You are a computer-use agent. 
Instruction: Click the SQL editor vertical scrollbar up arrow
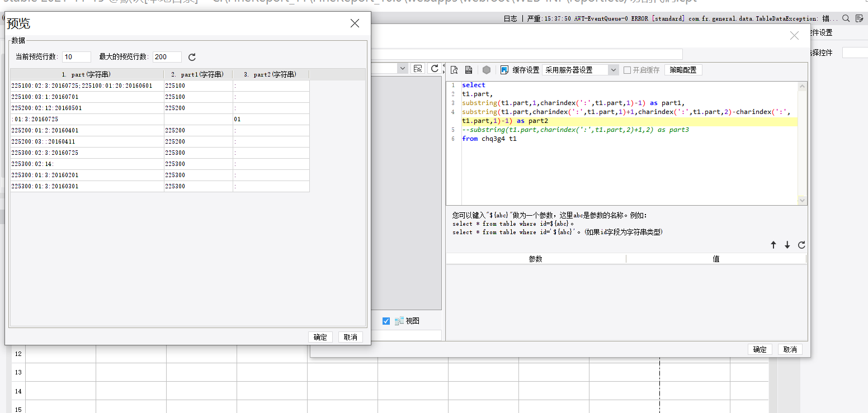click(x=802, y=87)
